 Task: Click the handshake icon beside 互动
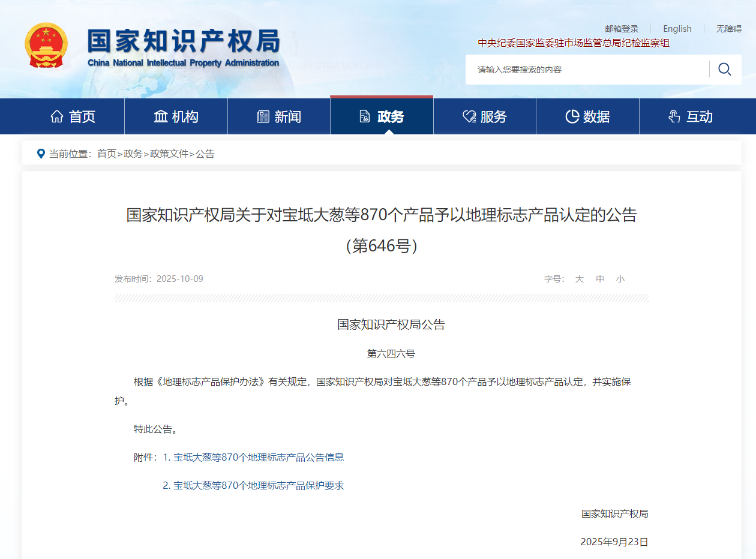click(x=674, y=116)
